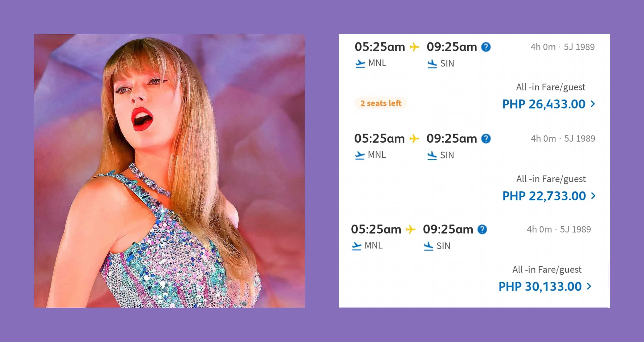
Task: Click the help icon on the third flight
Action: click(x=482, y=230)
